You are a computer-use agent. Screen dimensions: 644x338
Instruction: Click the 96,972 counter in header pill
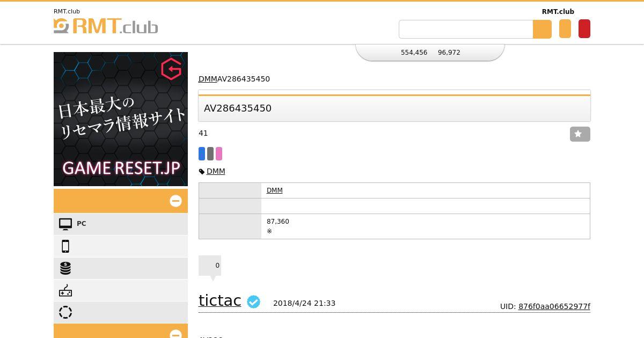pos(449,53)
